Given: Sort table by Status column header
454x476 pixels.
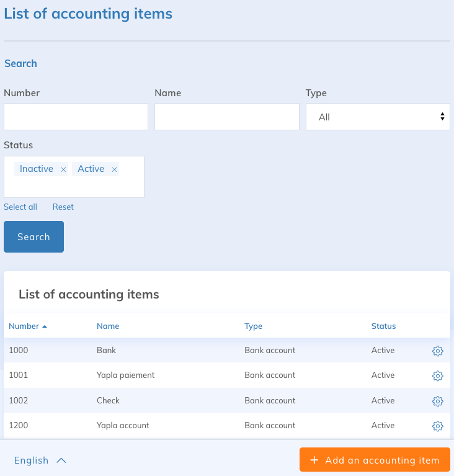Looking at the screenshot, I should (x=383, y=326).
